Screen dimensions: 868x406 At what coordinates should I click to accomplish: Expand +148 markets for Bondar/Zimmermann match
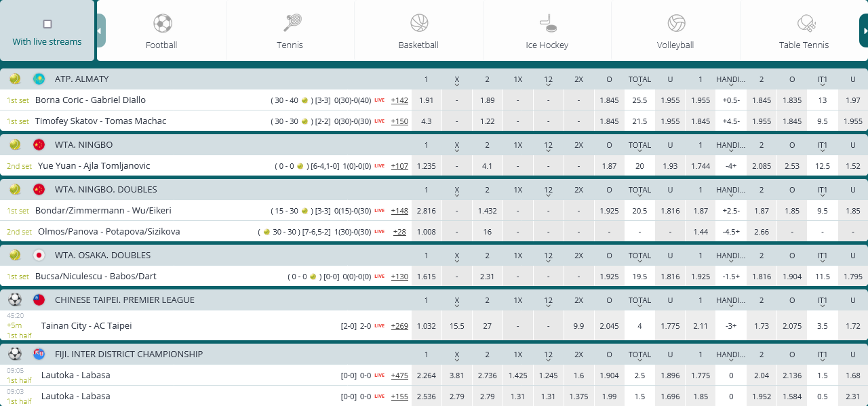coord(399,211)
